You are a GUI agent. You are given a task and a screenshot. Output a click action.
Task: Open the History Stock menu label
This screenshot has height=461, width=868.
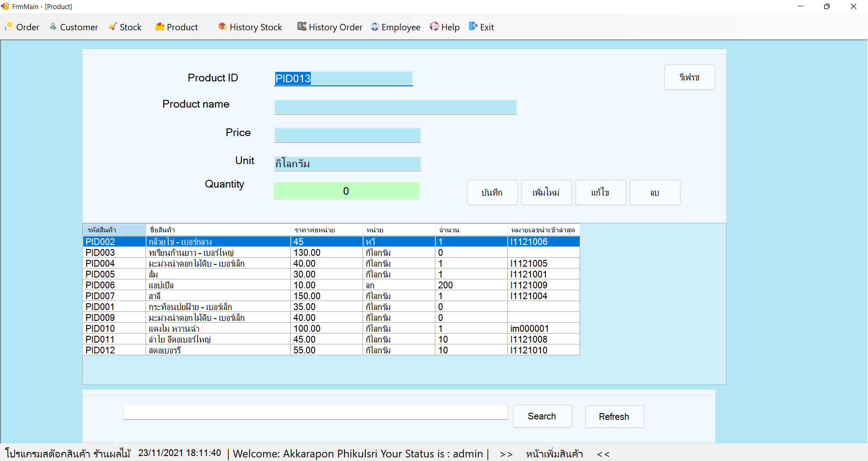click(x=256, y=27)
